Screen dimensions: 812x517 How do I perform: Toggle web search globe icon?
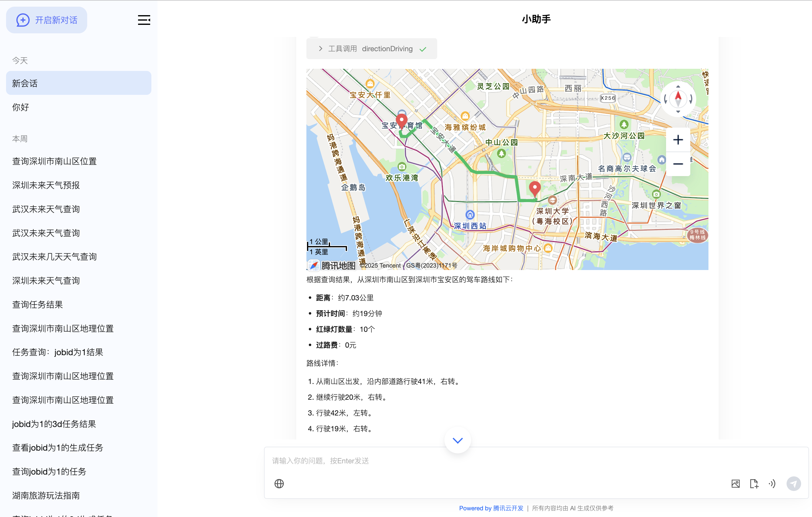click(279, 484)
